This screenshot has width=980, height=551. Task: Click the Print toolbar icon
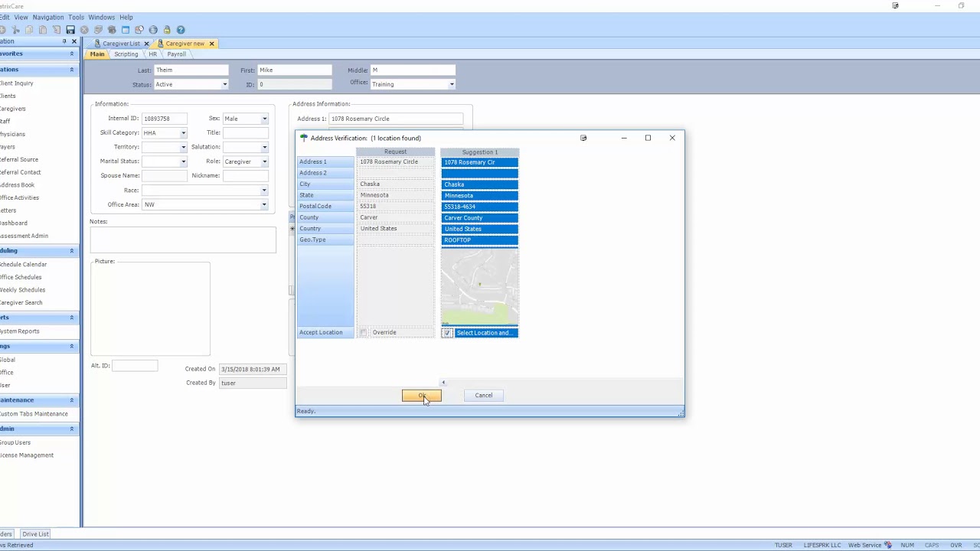(x=98, y=30)
